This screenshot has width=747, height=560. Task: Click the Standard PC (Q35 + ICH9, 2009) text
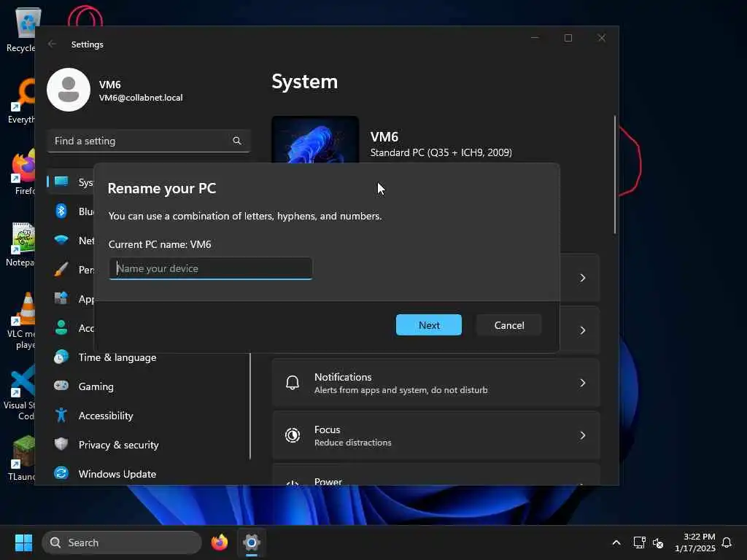click(441, 152)
